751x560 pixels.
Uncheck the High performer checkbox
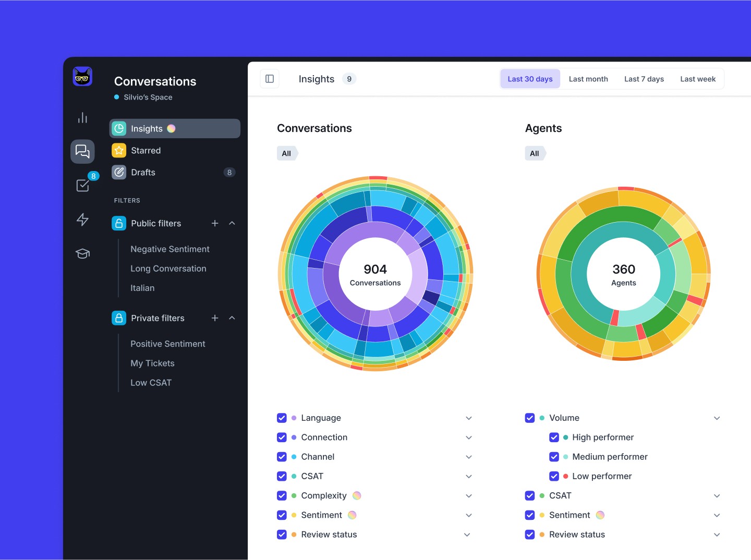pos(554,437)
